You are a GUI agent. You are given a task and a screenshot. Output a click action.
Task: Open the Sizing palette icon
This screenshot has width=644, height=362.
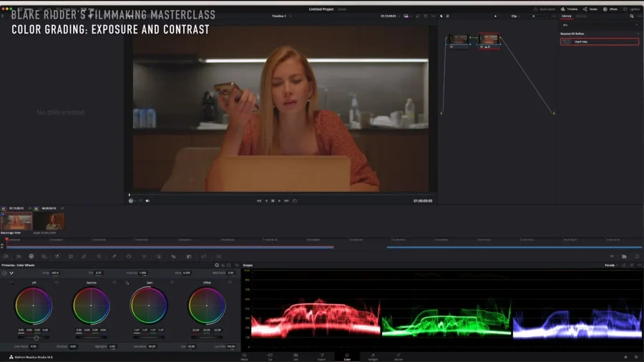coord(204,257)
